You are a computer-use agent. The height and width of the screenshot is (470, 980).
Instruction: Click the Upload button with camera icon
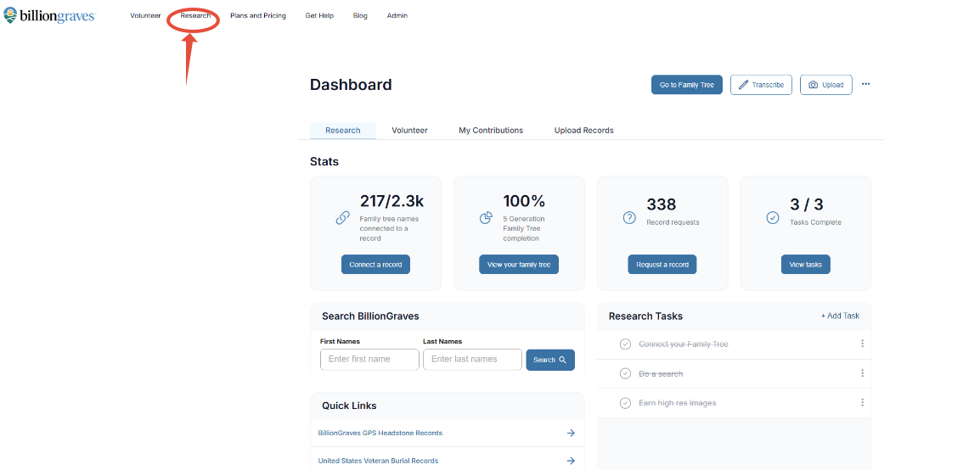pyautogui.click(x=826, y=85)
